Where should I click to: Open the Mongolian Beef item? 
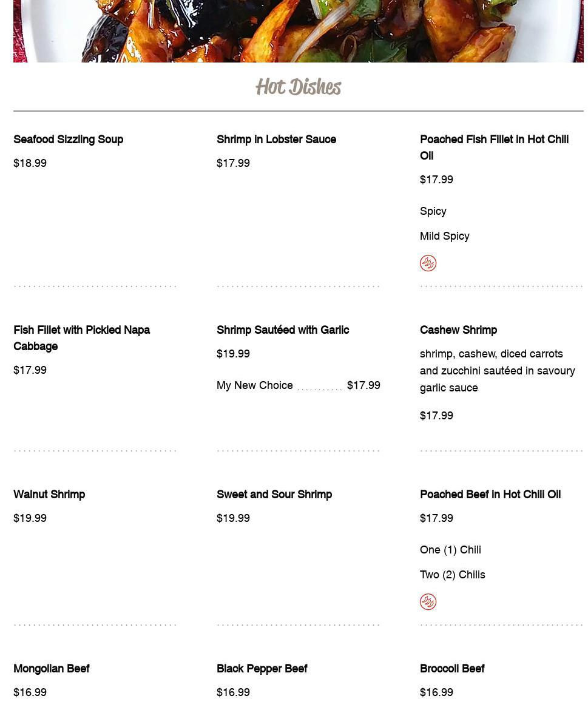coord(52,669)
